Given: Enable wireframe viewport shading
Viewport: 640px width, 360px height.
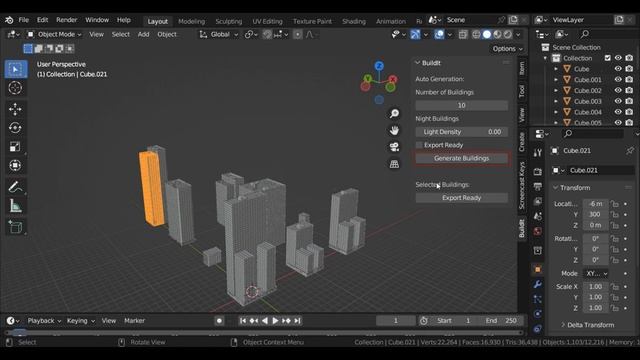Looking at the screenshot, I should tap(476, 34).
